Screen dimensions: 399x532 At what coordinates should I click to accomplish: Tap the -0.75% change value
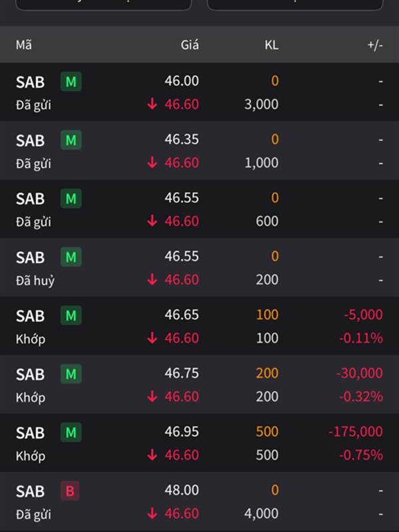coord(361,455)
